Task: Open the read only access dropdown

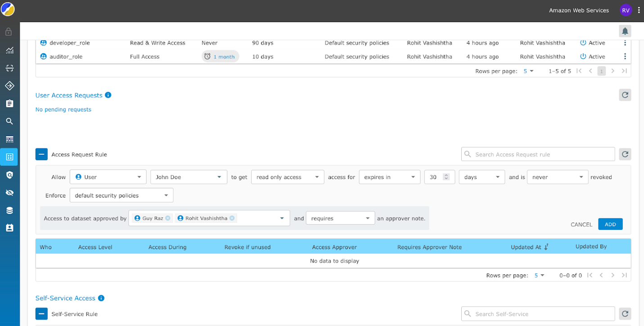Action: coord(288,177)
